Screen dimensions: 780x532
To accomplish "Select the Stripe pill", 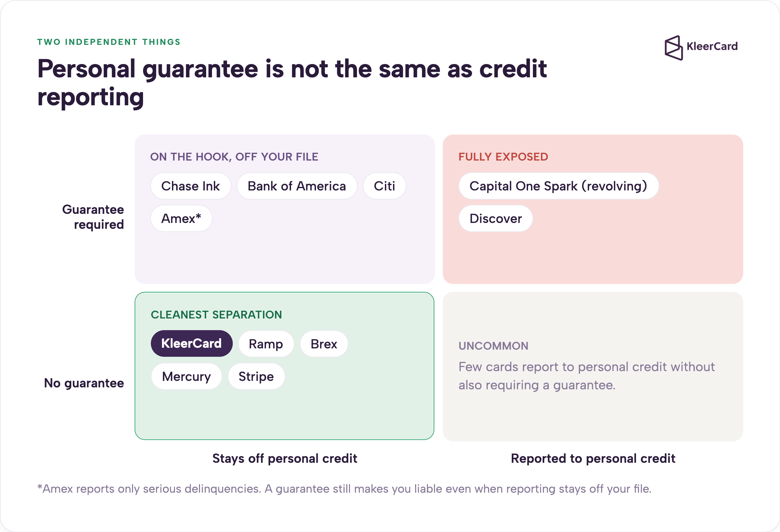I will tap(256, 376).
